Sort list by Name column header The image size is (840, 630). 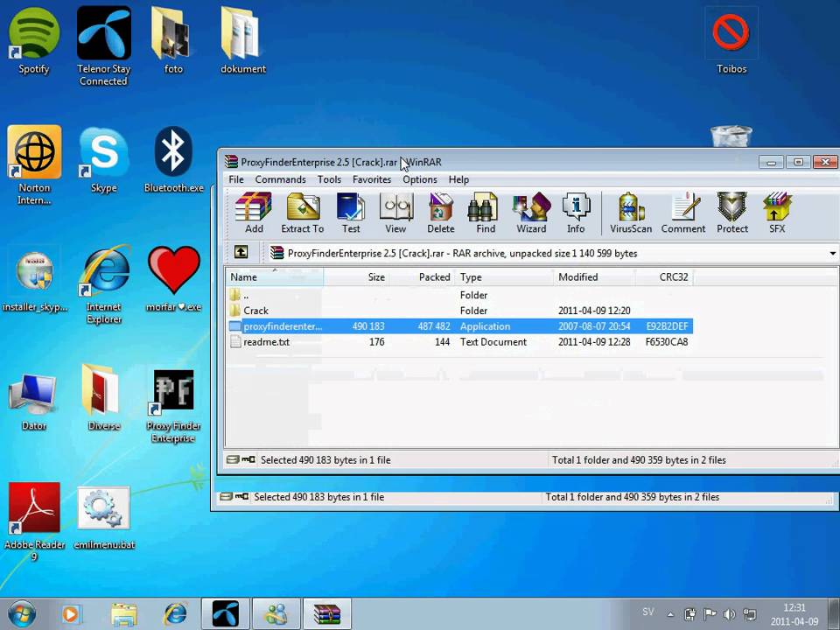pyautogui.click(x=274, y=277)
